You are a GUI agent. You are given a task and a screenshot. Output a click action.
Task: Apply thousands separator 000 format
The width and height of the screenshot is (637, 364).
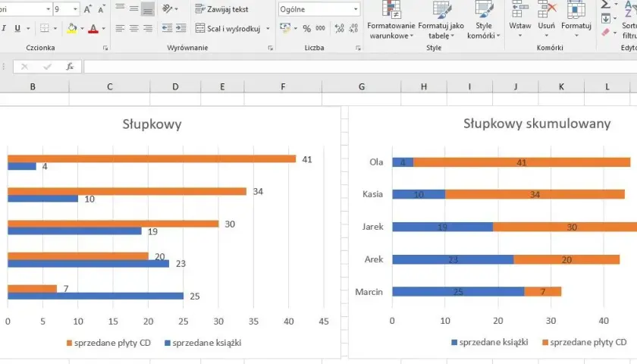coord(321,28)
